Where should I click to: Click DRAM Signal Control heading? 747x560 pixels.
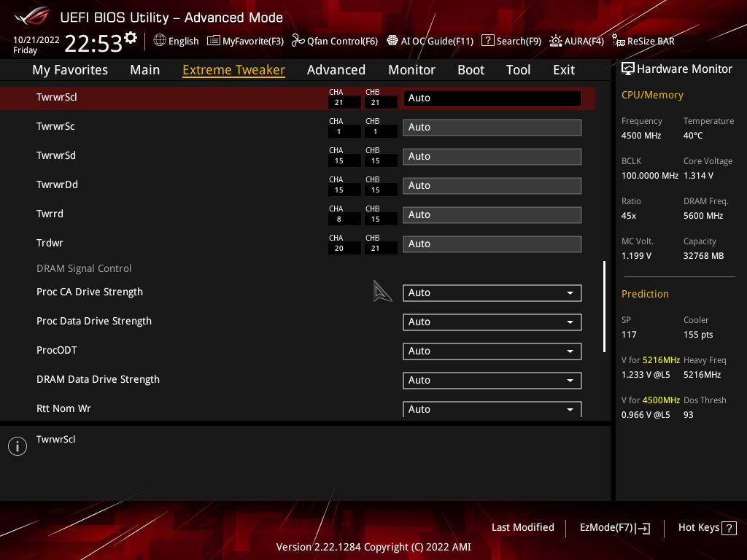(84, 268)
